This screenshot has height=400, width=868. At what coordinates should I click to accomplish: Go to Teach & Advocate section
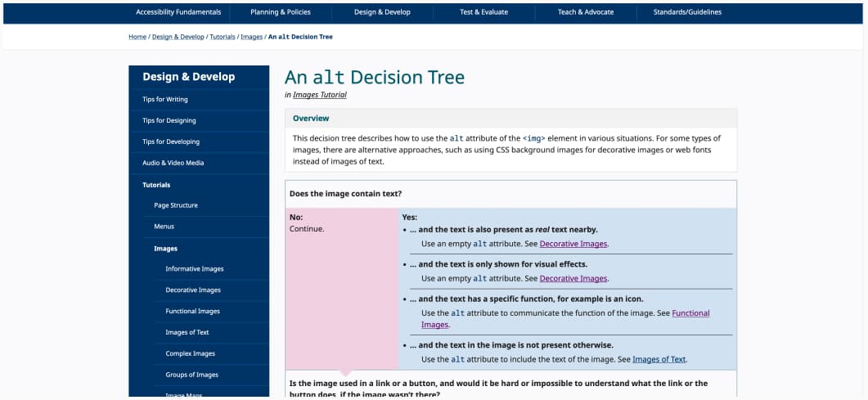point(585,12)
